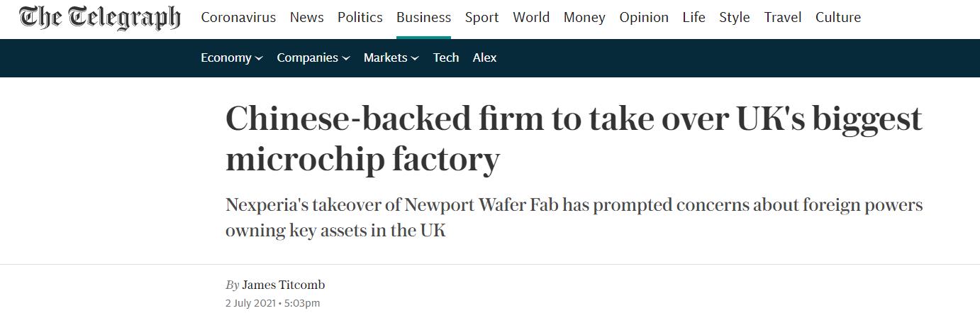The image size is (980, 318).
Task: Navigate to the Travel section
Action: point(783,17)
